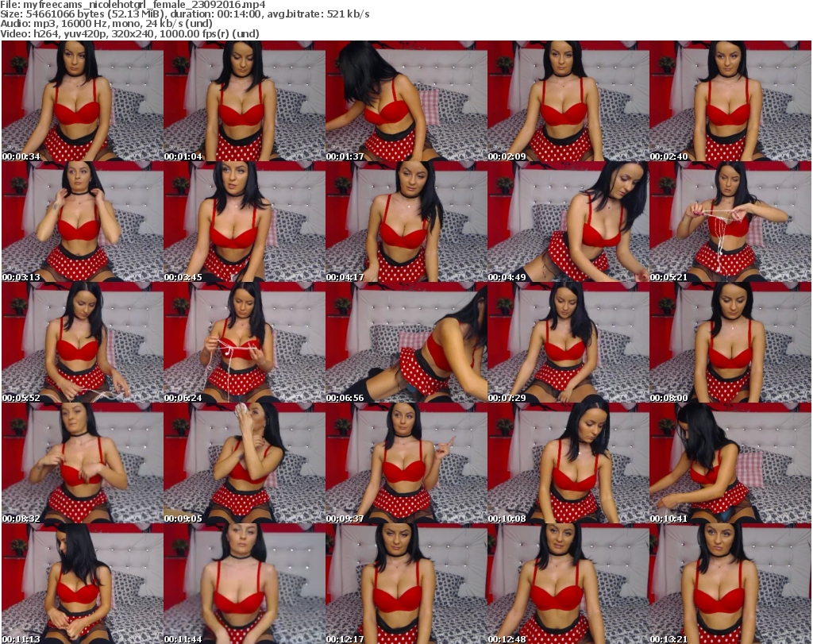This screenshot has width=813, height=644.
Task: Click the thumbnail timestamped 00:00:34
Action: [x=82, y=101]
